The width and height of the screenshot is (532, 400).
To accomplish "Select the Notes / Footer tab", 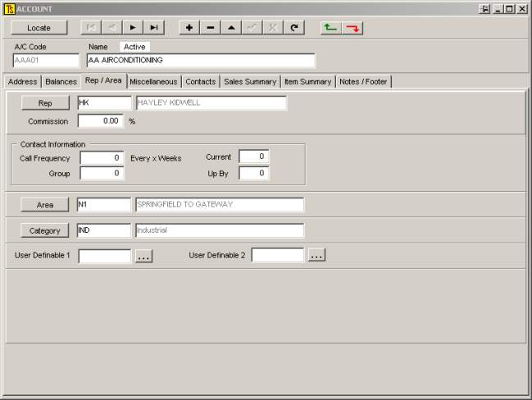I will pos(364,82).
